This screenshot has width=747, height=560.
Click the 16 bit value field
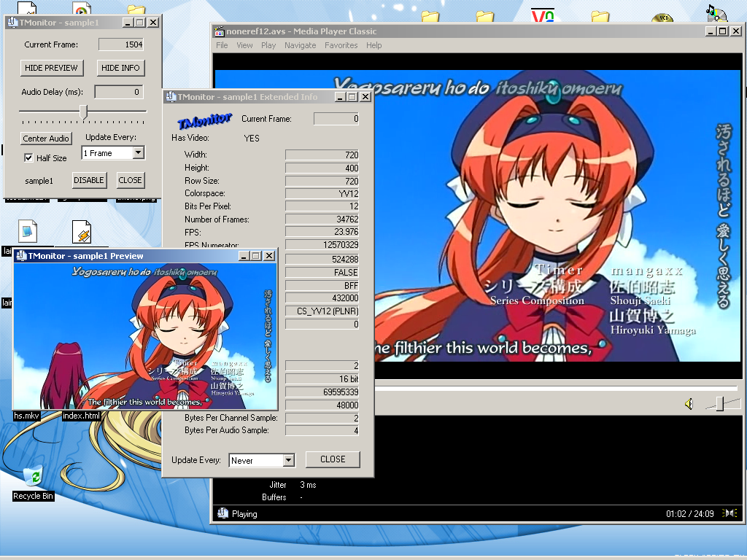pos(322,379)
